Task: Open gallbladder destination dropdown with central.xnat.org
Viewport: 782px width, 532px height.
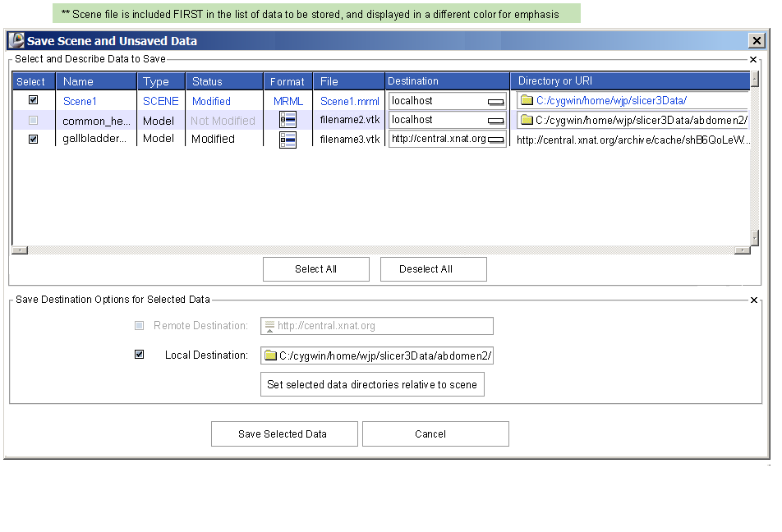Action: [x=495, y=140]
